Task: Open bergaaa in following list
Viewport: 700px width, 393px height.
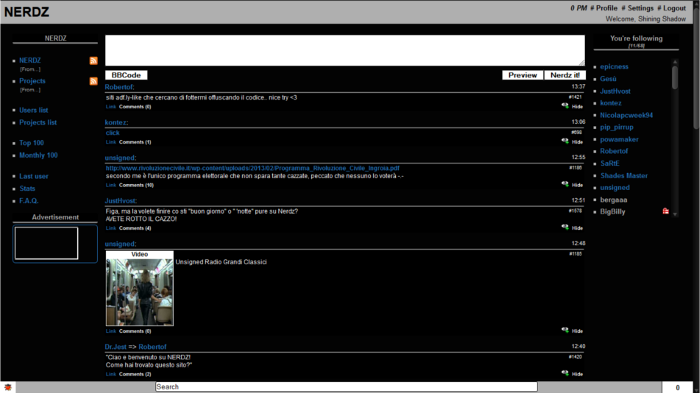Action: [x=613, y=200]
